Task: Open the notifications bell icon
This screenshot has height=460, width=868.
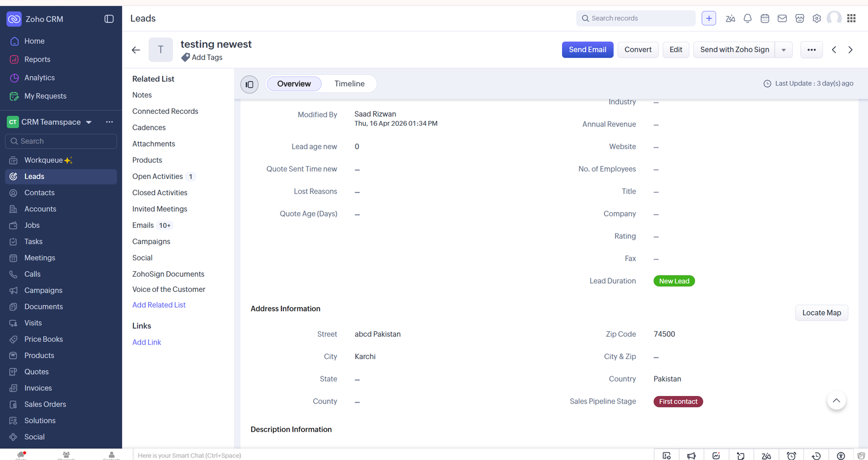Action: point(748,18)
